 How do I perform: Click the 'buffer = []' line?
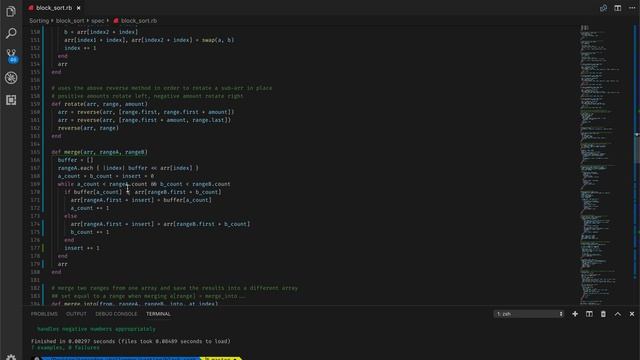(x=76, y=160)
